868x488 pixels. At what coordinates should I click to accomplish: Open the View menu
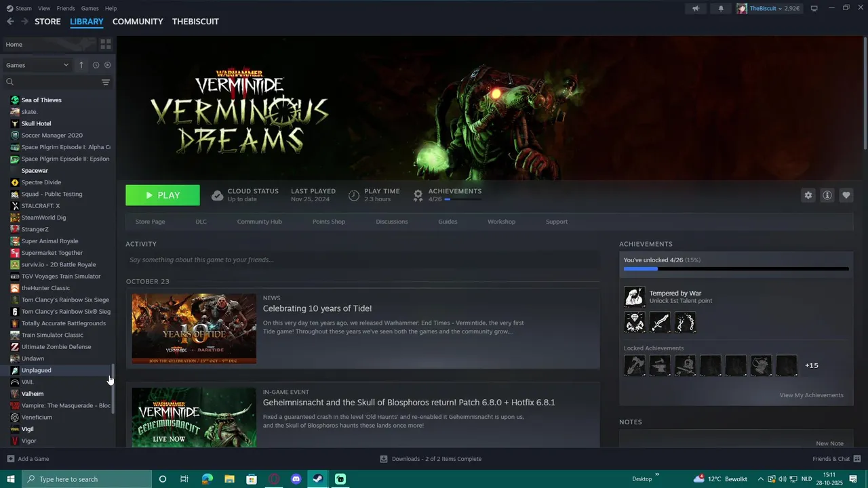coord(44,8)
